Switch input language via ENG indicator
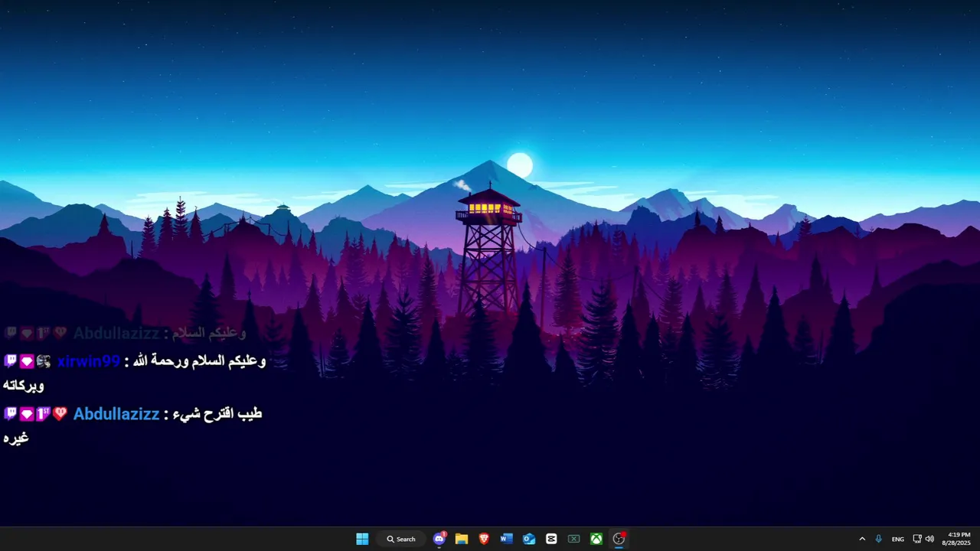 click(898, 539)
